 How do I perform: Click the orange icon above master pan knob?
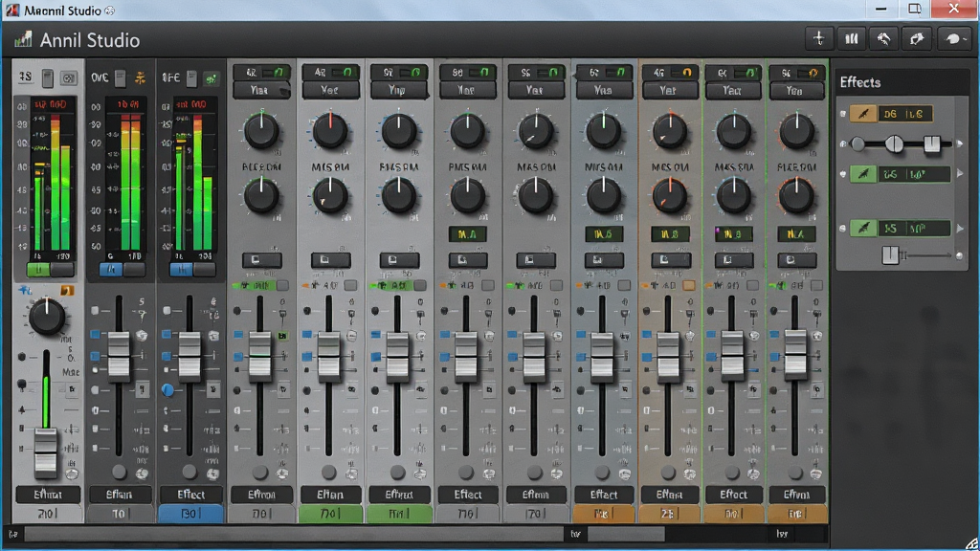67,291
